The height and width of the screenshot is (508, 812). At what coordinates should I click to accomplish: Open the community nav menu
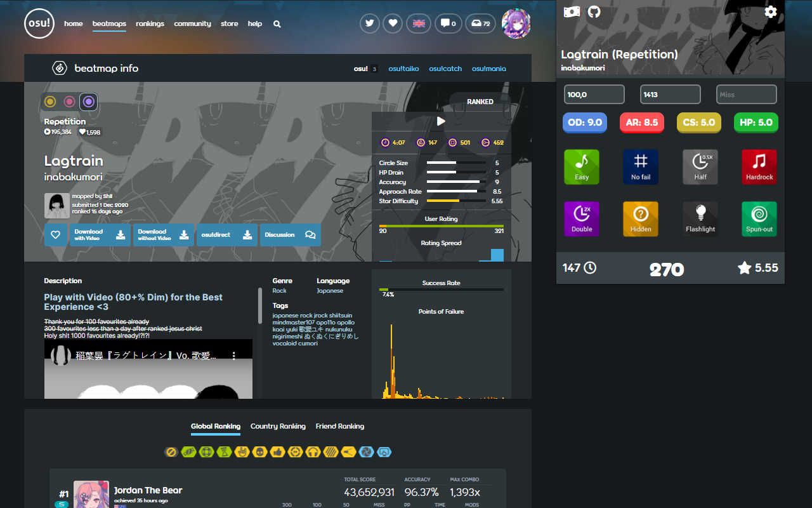tap(192, 24)
